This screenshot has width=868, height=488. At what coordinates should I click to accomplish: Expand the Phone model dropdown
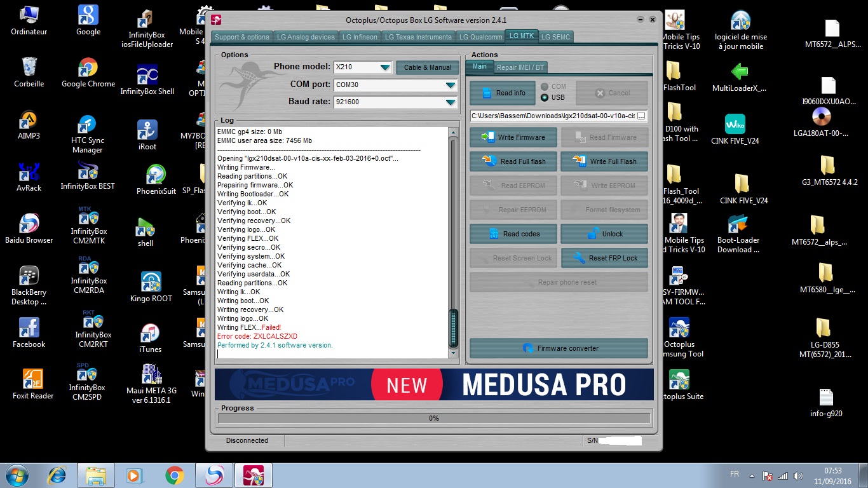(385, 67)
